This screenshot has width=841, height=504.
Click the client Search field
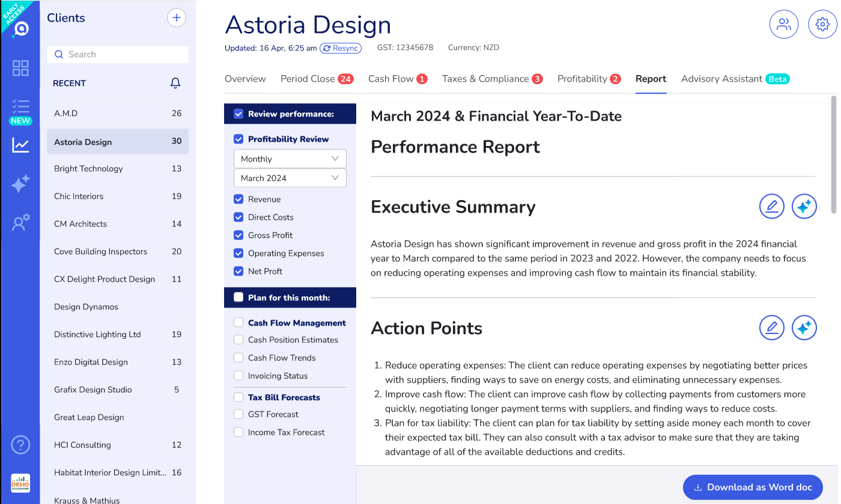coord(118,54)
